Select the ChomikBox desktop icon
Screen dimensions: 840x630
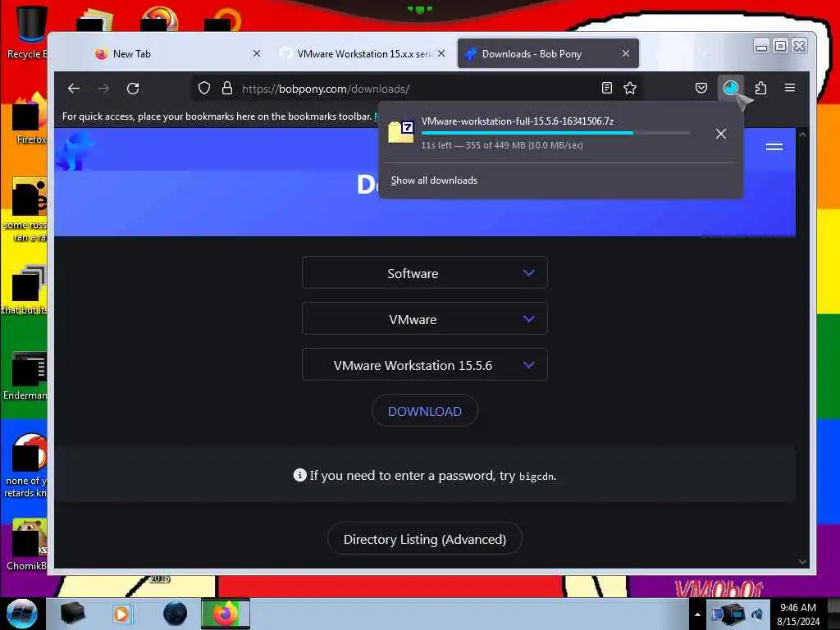[27, 545]
